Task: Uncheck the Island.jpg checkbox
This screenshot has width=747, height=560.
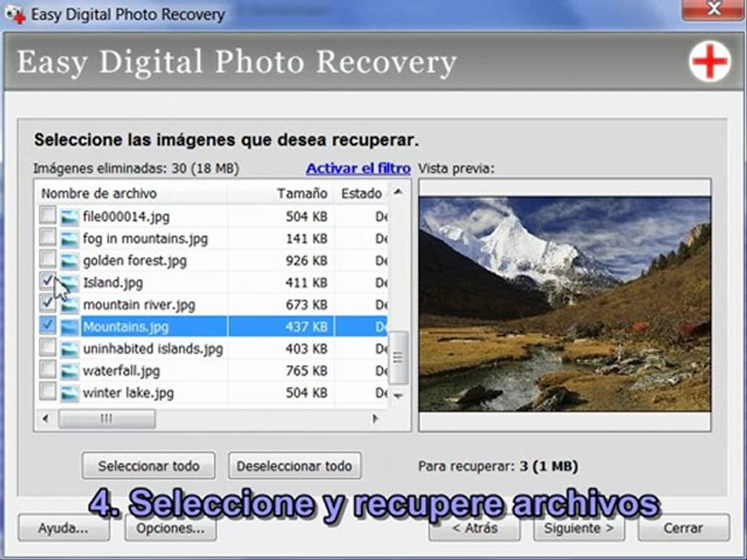Action: click(47, 281)
